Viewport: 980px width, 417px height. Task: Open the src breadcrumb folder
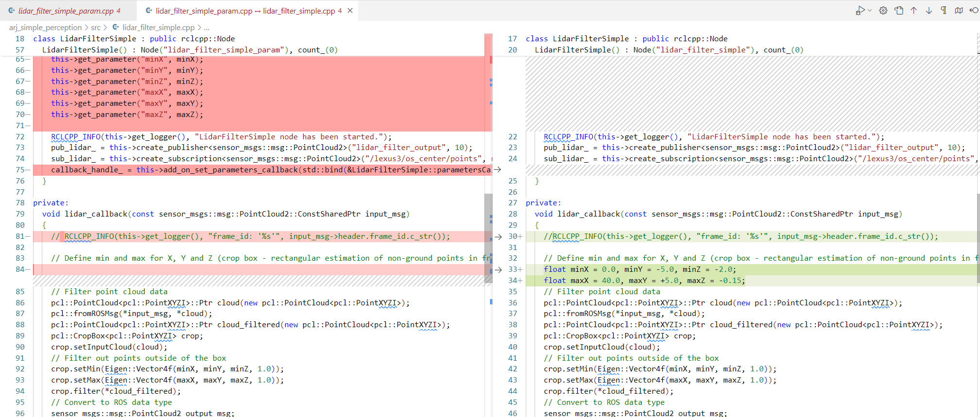pyautogui.click(x=96, y=28)
